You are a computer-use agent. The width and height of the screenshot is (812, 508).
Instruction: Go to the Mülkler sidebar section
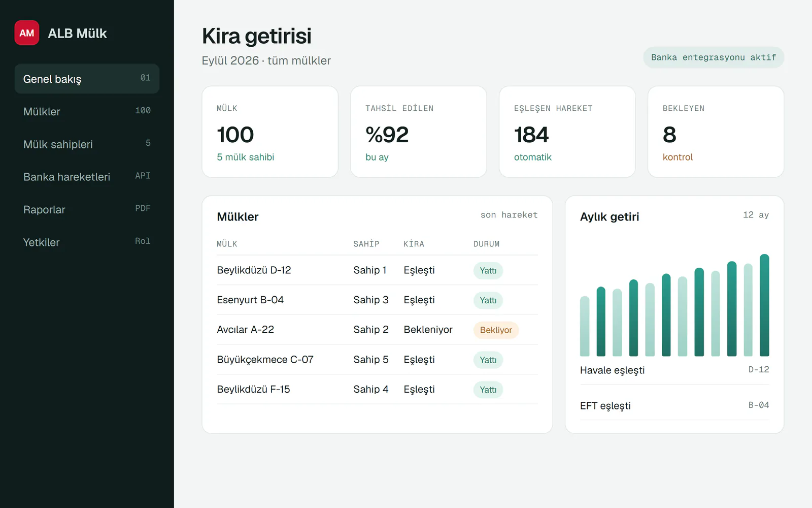point(87,111)
